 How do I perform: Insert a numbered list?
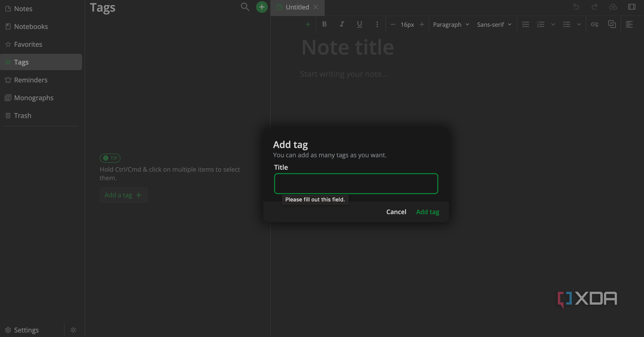541,24
